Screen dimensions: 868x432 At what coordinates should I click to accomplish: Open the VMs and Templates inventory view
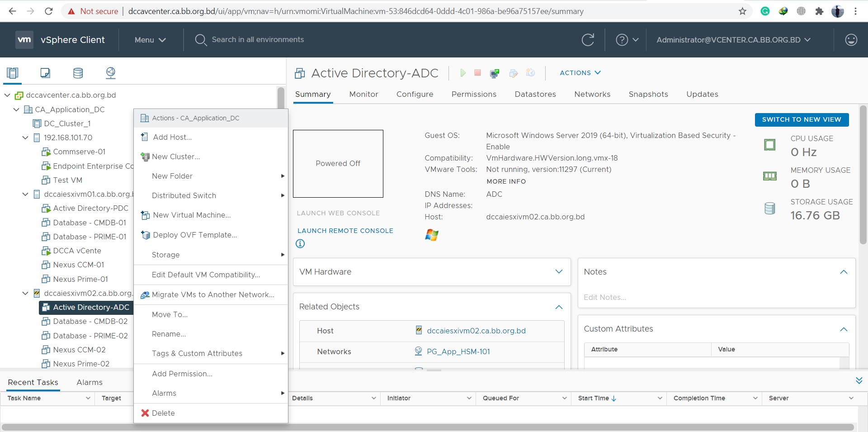click(45, 73)
